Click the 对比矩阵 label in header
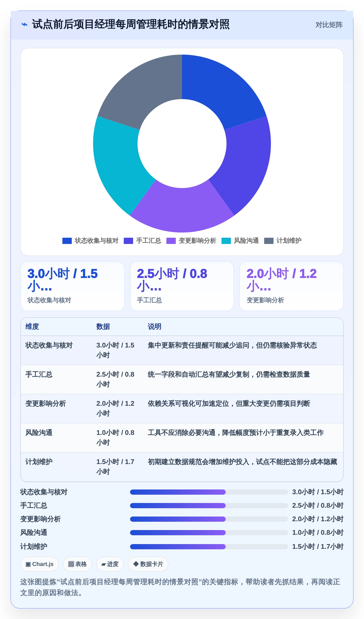 pyautogui.click(x=329, y=25)
